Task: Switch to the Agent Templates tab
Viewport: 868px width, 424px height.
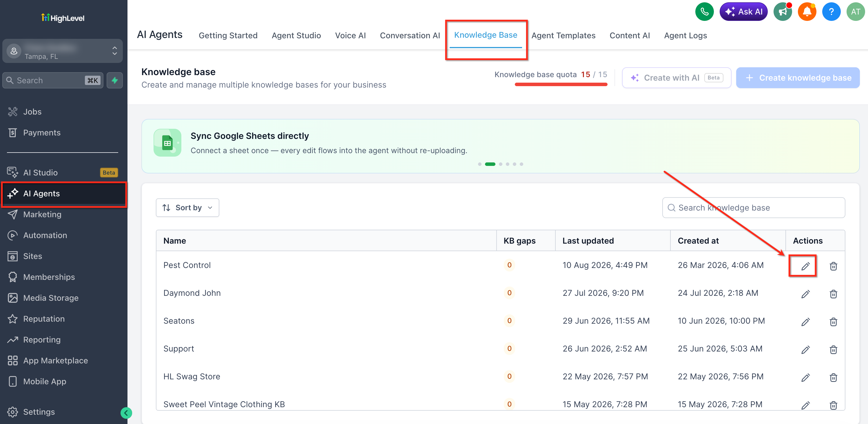Action: (564, 35)
